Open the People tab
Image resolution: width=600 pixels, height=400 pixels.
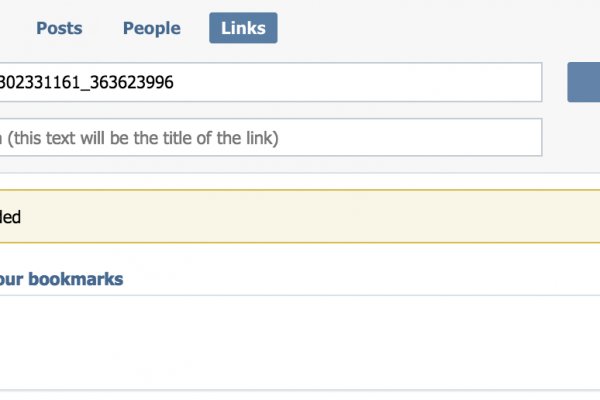[151, 28]
